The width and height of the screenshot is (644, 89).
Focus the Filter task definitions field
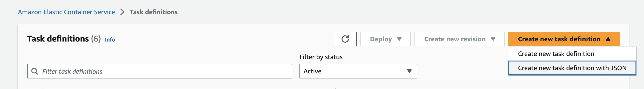159,71
